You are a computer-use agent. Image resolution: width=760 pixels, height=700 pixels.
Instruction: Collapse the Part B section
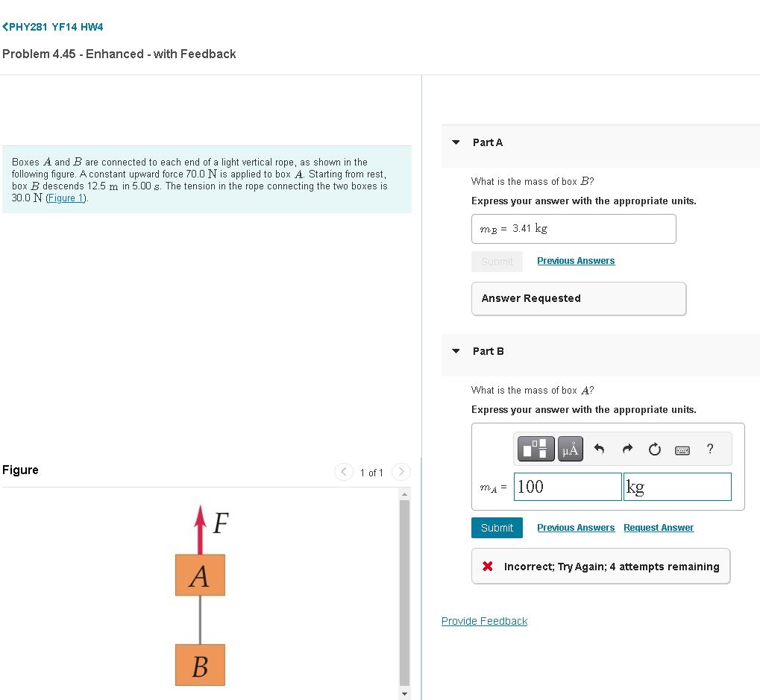pyautogui.click(x=456, y=350)
